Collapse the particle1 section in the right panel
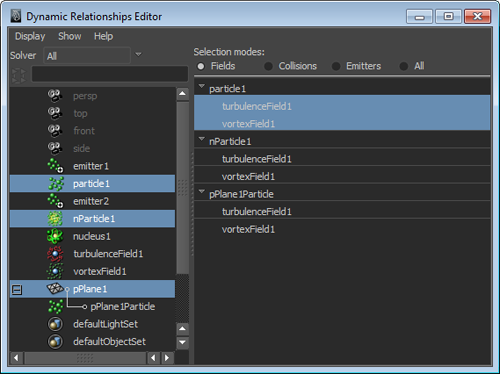500x374 pixels. tap(201, 86)
